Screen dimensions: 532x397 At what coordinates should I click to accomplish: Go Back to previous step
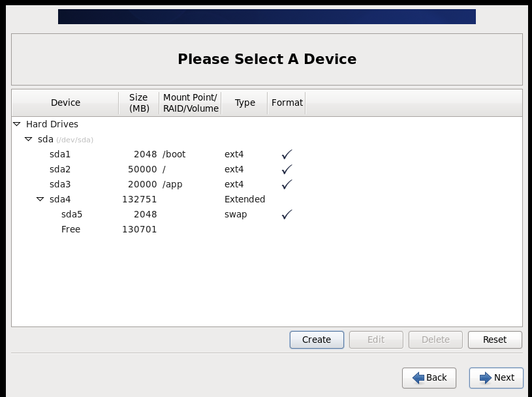coord(429,377)
